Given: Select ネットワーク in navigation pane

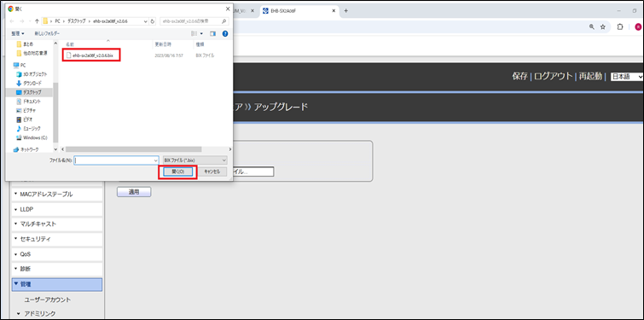Looking at the screenshot, I should coord(26,149).
